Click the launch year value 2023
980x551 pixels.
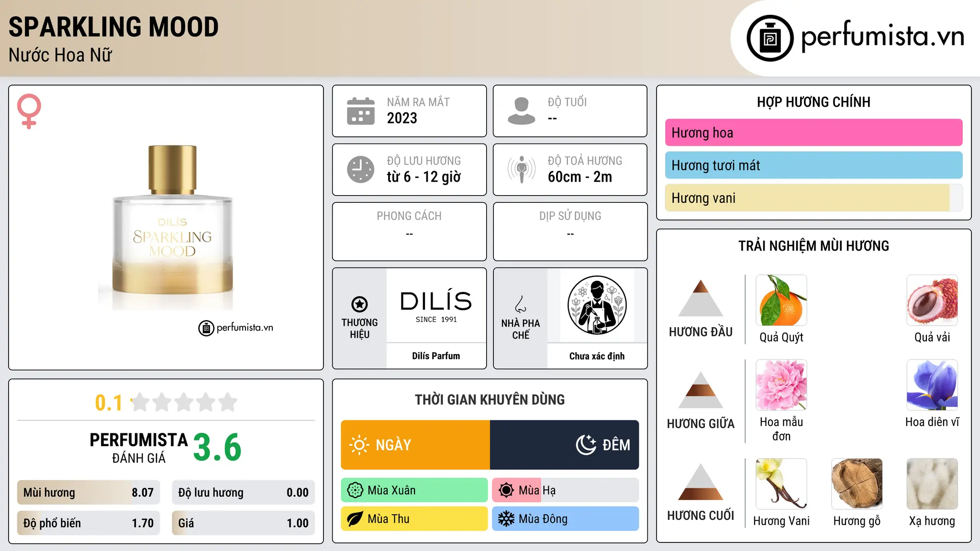pos(402,118)
